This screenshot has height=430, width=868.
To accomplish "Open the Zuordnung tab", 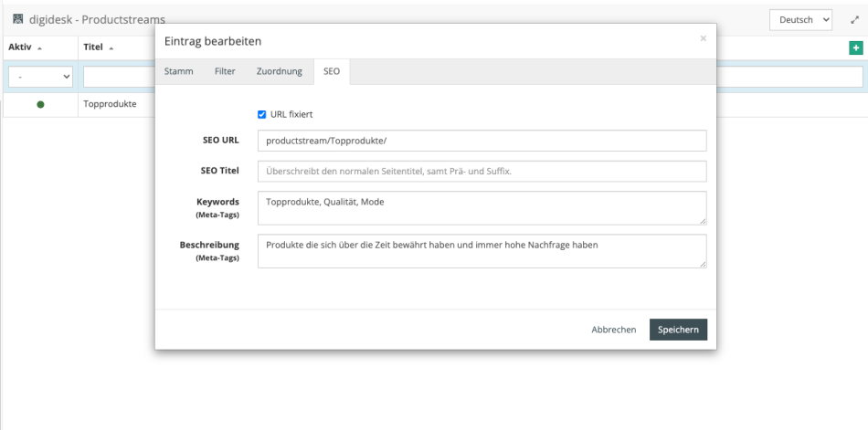I will tap(280, 71).
